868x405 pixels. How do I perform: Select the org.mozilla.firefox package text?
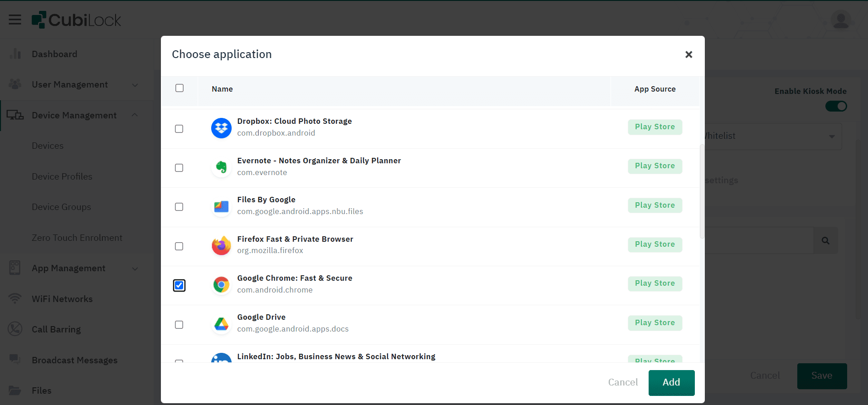[x=270, y=250]
